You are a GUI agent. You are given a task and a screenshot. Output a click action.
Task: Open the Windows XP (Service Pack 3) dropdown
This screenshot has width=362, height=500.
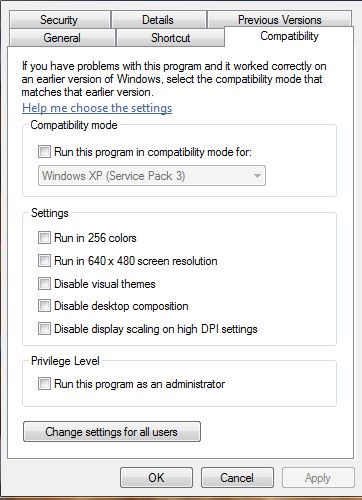(x=152, y=175)
